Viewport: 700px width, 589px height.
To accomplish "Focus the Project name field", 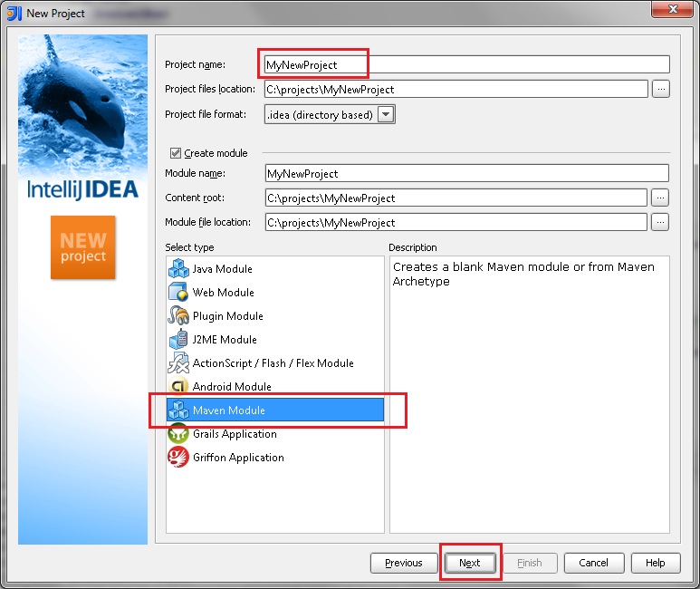I will click(x=467, y=64).
